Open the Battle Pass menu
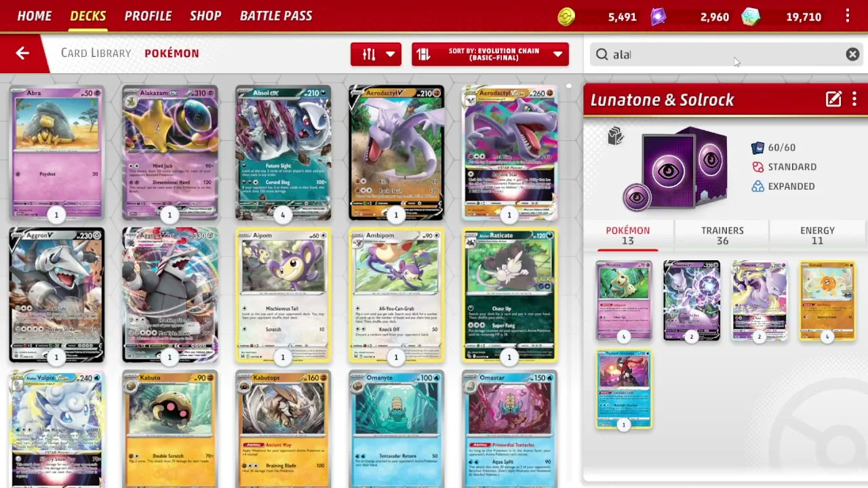This screenshot has height=488, width=868. tap(276, 16)
